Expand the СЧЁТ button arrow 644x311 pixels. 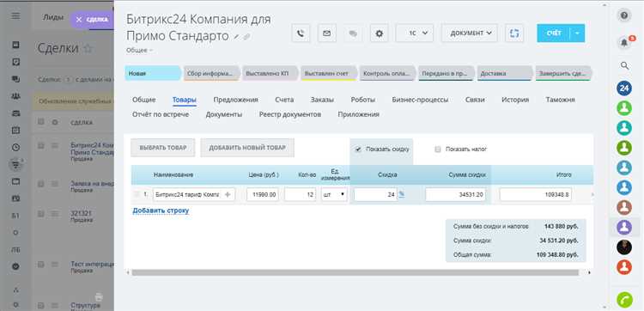[577, 34]
